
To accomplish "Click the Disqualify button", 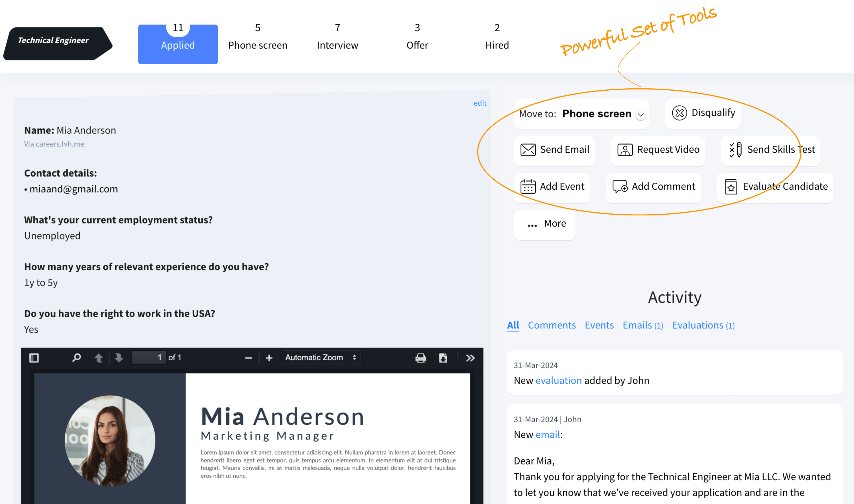I will pyautogui.click(x=703, y=113).
